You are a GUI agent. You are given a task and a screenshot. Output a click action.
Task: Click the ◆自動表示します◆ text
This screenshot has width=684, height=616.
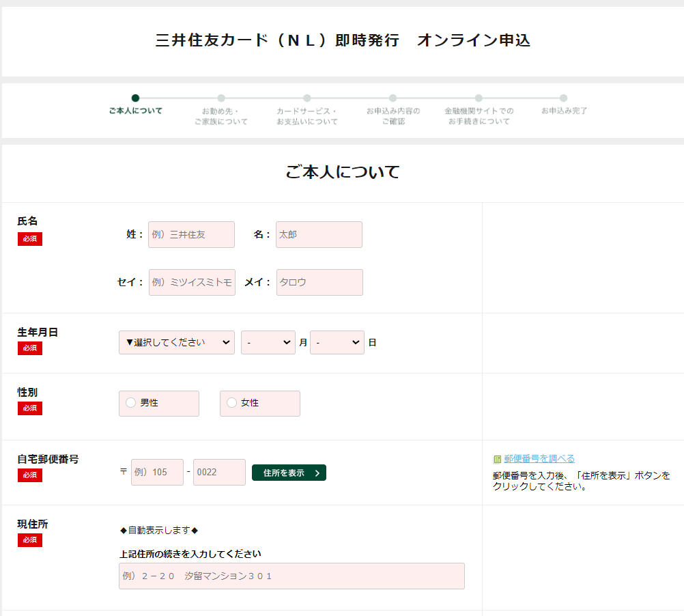[159, 530]
